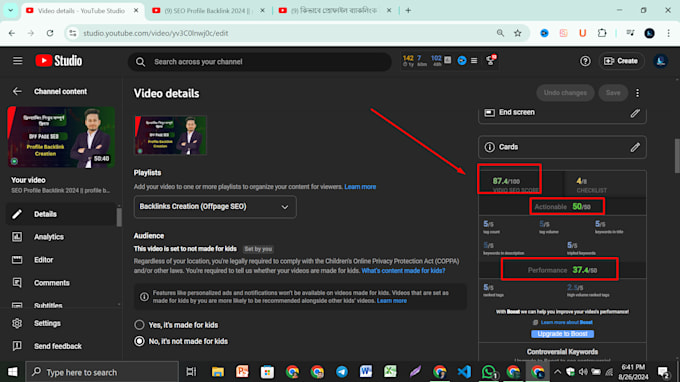Click Learn more link under Playlists
Viewport: 680px width, 382px height.
click(360, 187)
